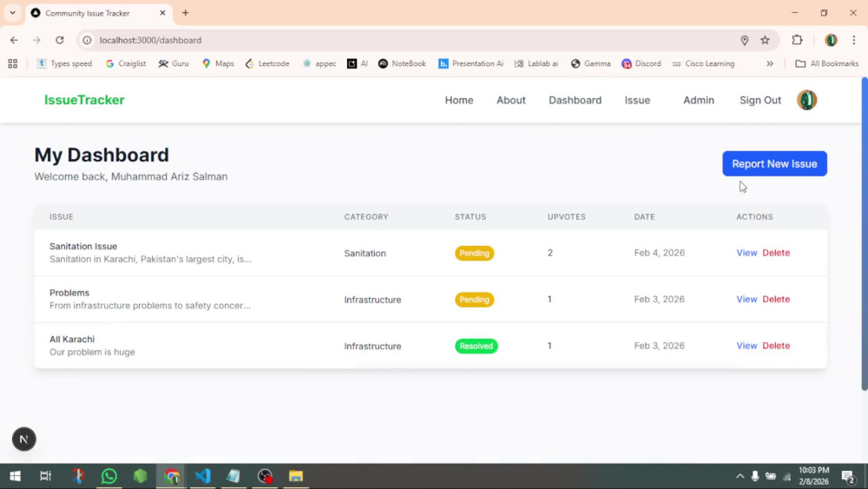Open the Presentation Ai bookmark
The width and height of the screenshot is (868, 489).
(x=470, y=63)
